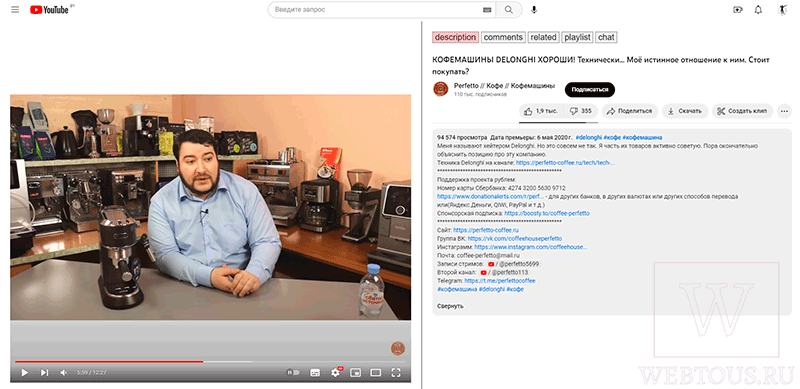Enter fullscreen mode
Viewport: 800px width, 389px height.
pyautogui.click(x=395, y=373)
